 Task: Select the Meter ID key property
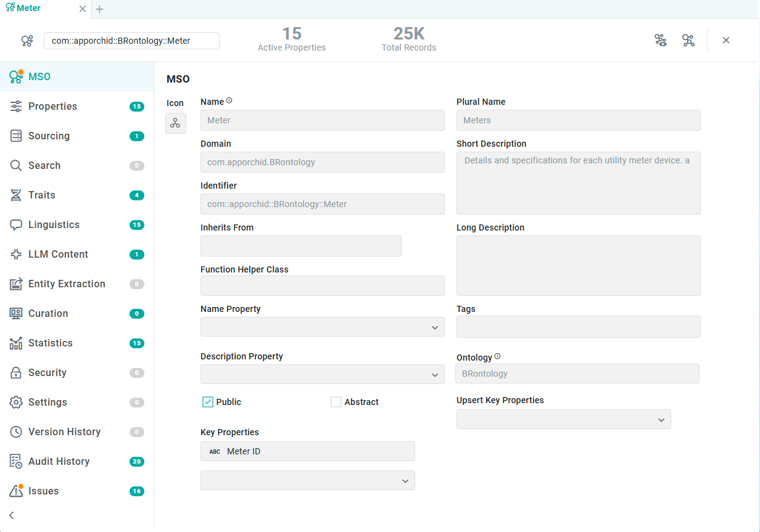point(308,451)
